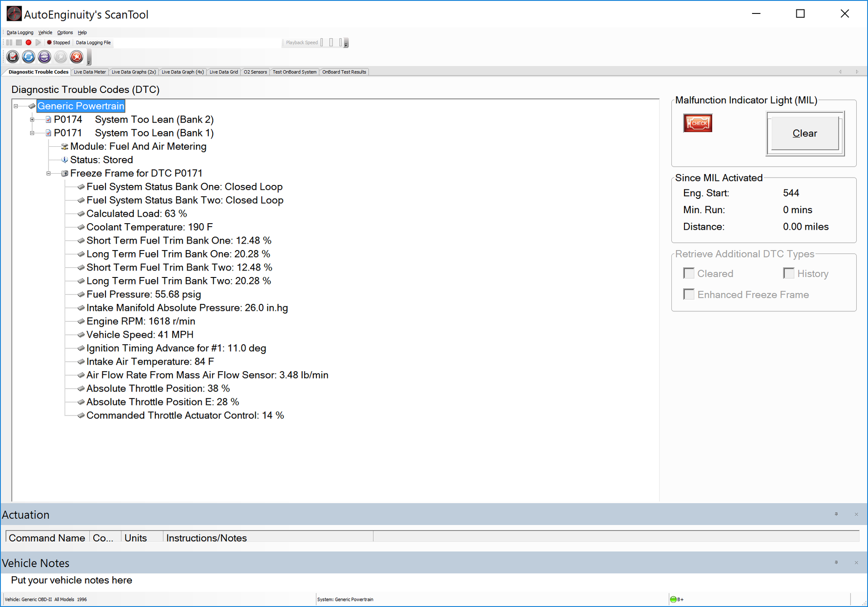This screenshot has height=607, width=868.
Task: Click the Data Logging File button
Action: 93,43
